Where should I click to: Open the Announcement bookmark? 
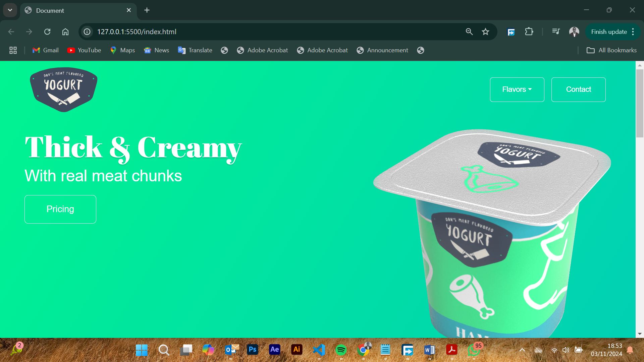[382, 50]
